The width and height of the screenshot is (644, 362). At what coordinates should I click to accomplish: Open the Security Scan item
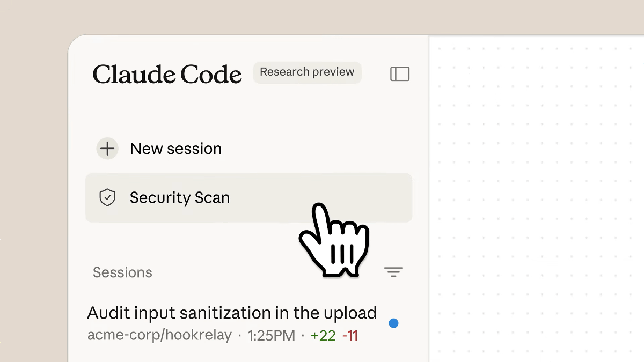(x=179, y=198)
